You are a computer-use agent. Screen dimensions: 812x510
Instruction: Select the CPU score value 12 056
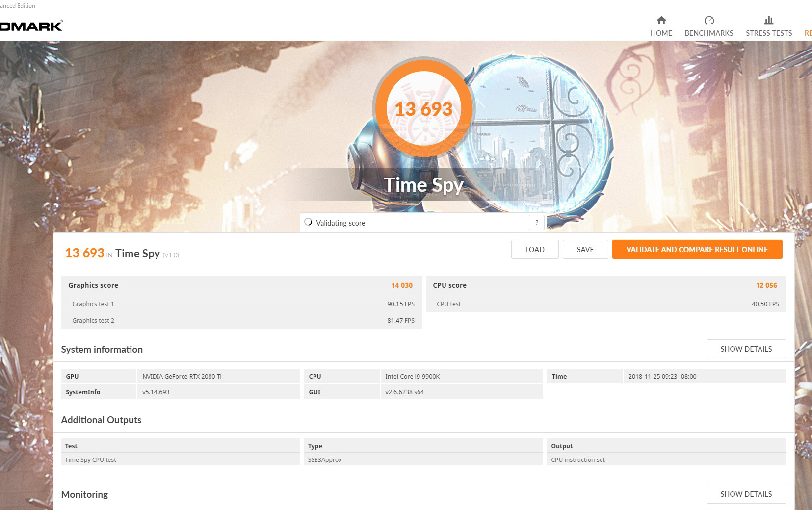[x=766, y=285]
